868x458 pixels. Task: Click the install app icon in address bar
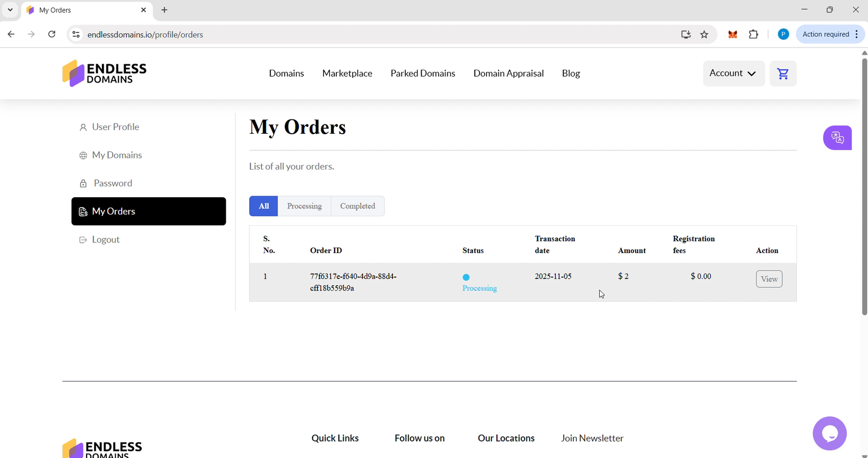coord(686,34)
